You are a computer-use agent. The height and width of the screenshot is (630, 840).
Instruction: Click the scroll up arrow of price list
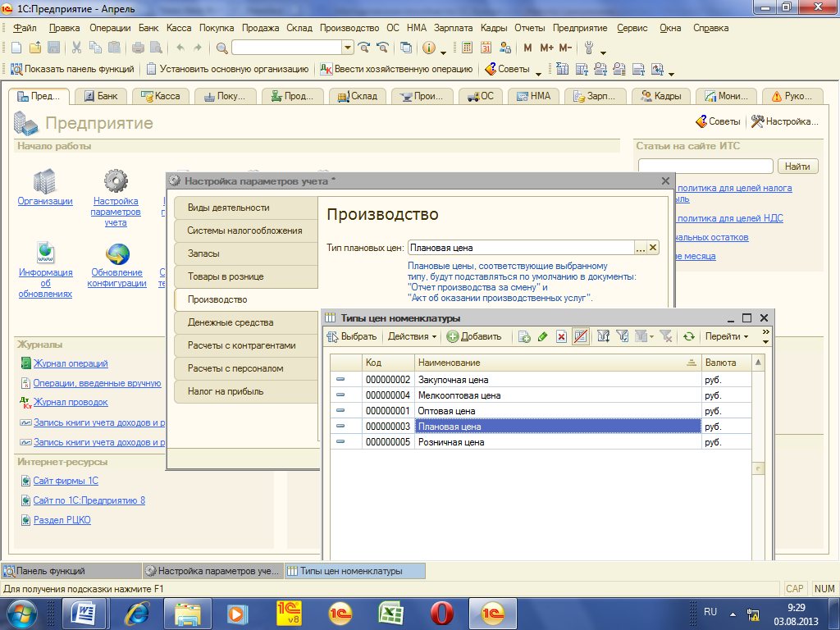pyautogui.click(x=758, y=363)
